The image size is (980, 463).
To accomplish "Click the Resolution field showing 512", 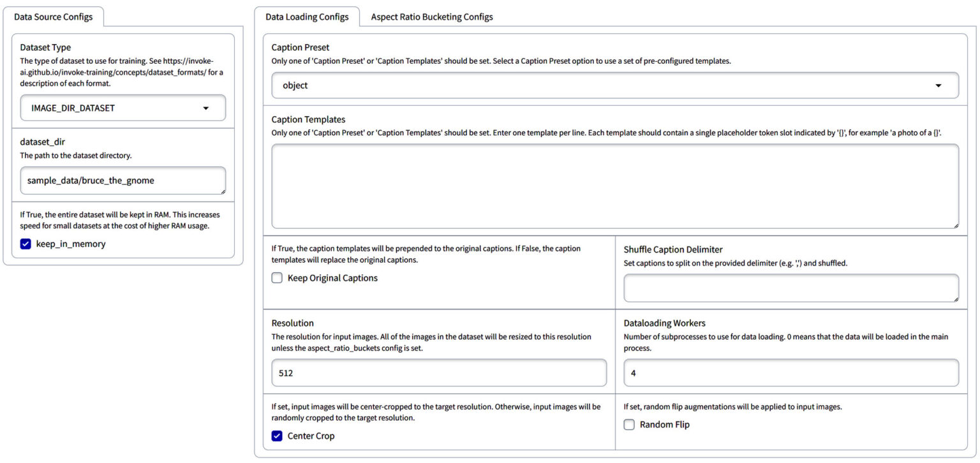I will click(x=439, y=373).
